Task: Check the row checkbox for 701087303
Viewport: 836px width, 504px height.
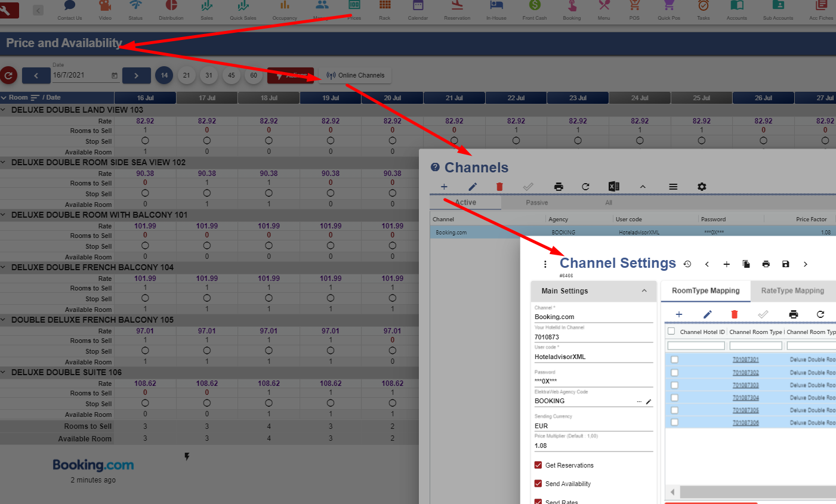Action: point(674,385)
